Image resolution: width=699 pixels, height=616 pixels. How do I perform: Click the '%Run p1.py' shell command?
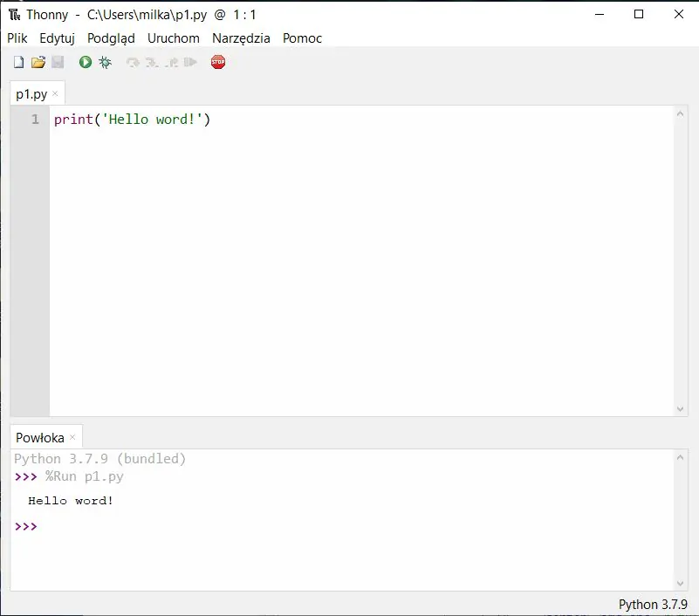85,476
